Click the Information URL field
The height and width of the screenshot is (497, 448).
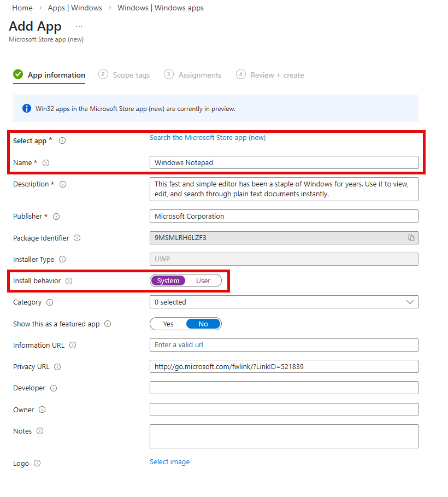pyautogui.click(x=284, y=345)
